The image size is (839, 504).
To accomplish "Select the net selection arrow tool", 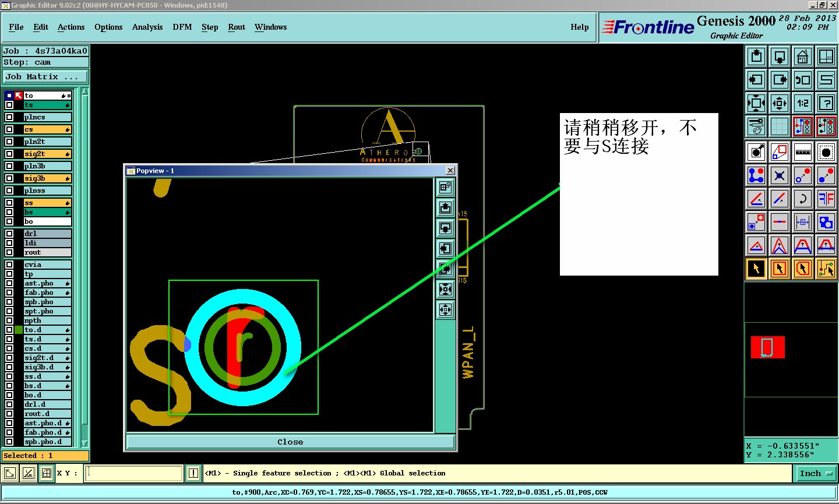I will 826,269.
